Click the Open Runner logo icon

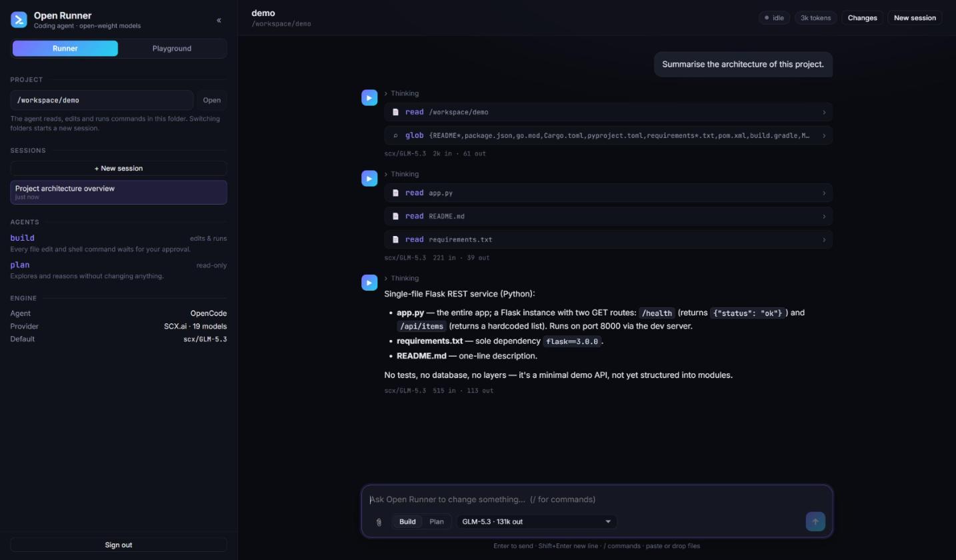pos(19,20)
